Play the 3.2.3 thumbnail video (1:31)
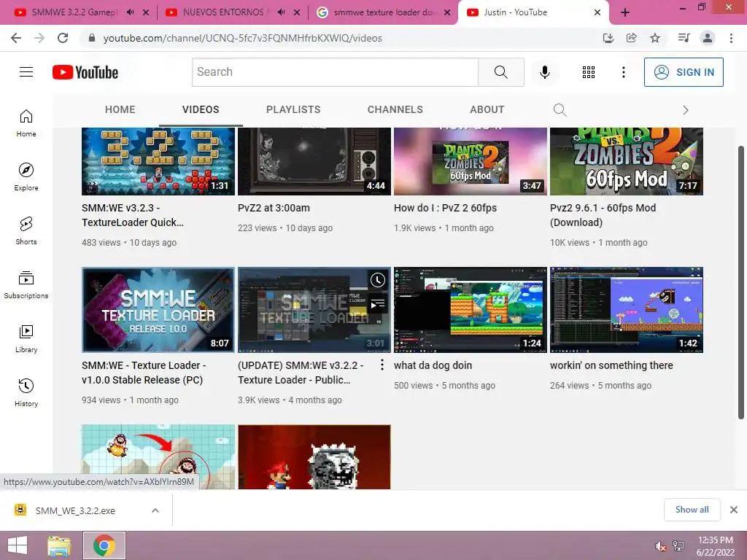The image size is (747, 560). pos(158,161)
